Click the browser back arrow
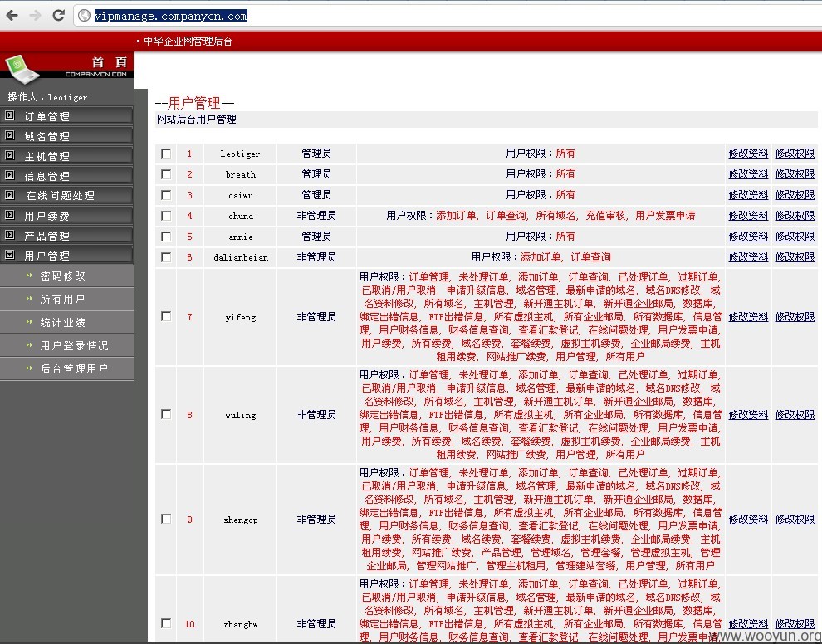 point(12,16)
